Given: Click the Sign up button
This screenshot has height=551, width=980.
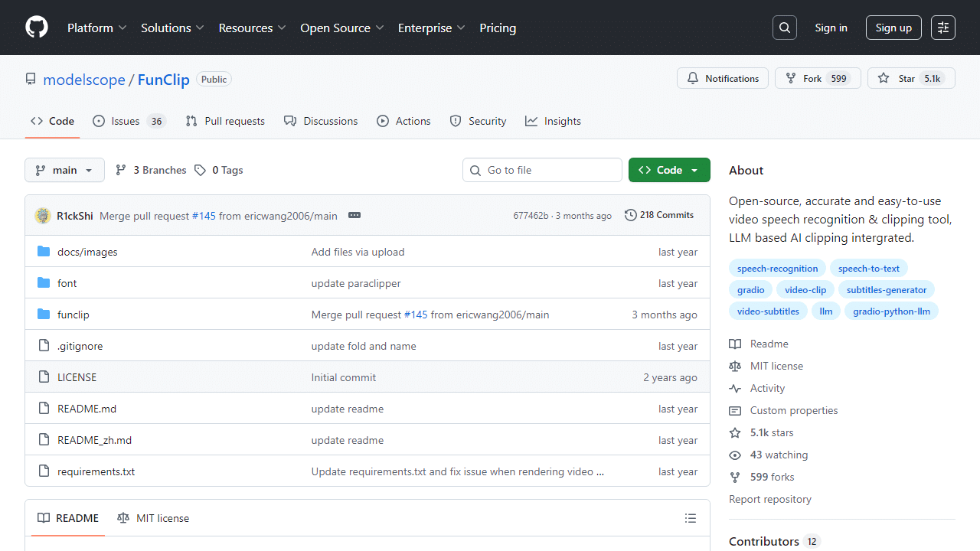Looking at the screenshot, I should point(893,28).
